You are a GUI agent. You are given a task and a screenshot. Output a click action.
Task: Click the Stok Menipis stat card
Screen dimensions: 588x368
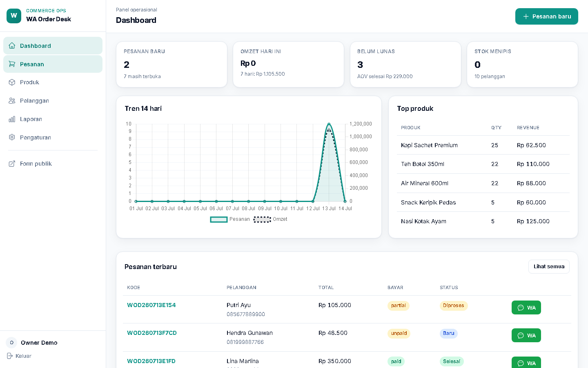click(x=522, y=64)
